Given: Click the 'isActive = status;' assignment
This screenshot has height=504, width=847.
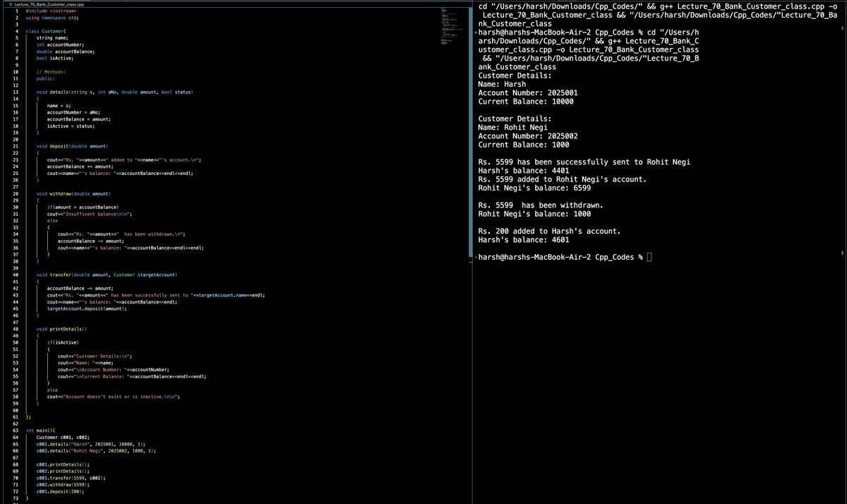Looking at the screenshot, I should coord(71,126).
